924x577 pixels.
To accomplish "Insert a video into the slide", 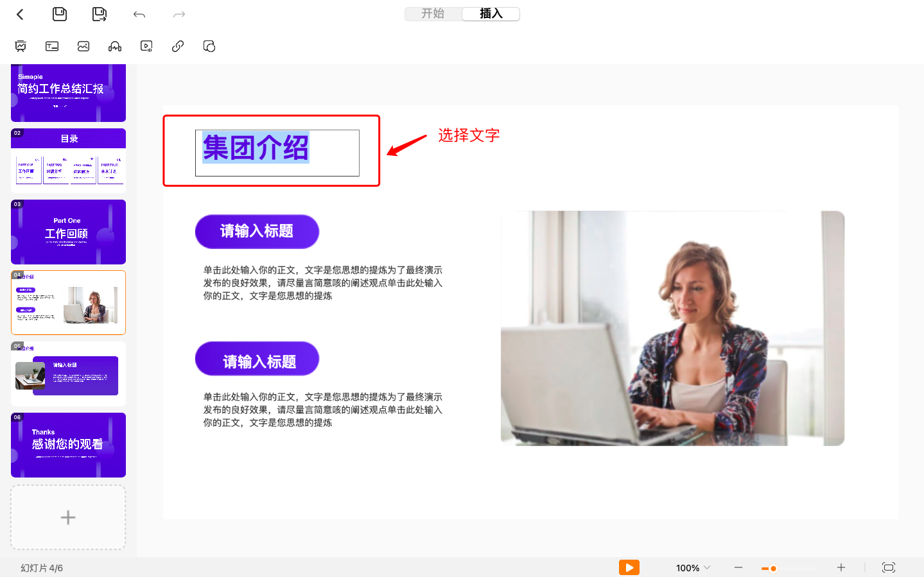I will [146, 46].
